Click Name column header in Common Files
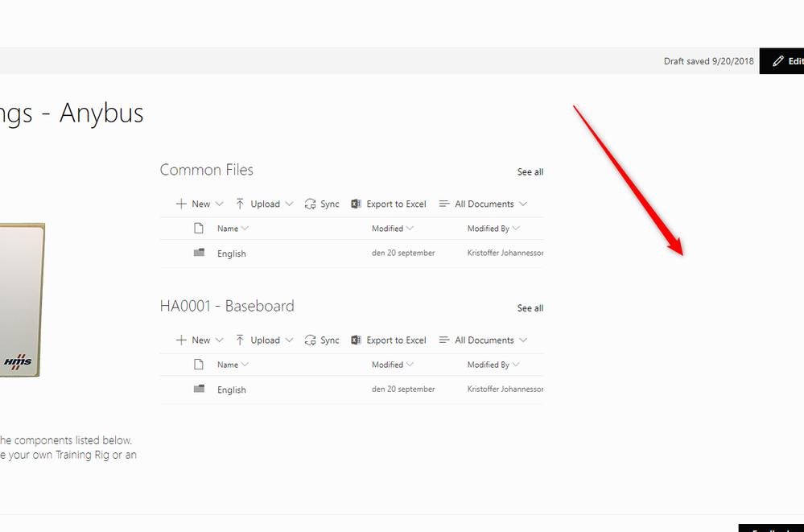The height and width of the screenshot is (532, 804). (228, 229)
